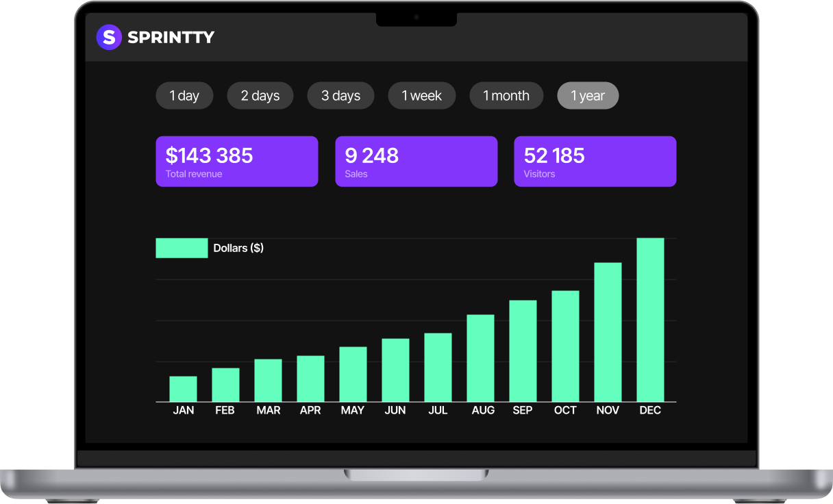The image size is (833, 504).
Task: Click the tallest DEC bar
Action: coord(650,320)
